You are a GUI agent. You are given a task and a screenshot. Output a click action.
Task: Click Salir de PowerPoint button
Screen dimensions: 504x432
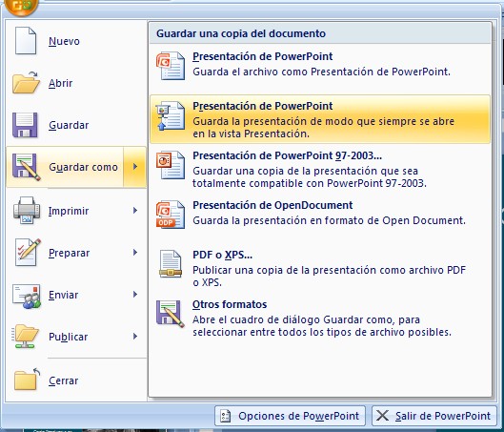coord(434,416)
